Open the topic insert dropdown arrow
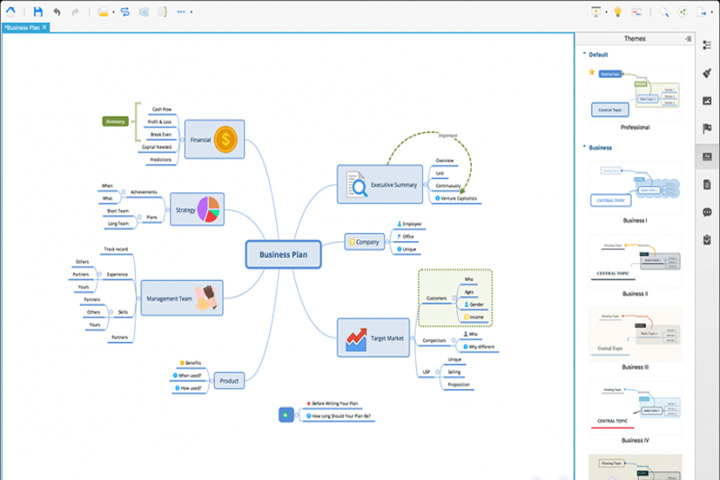The height and width of the screenshot is (480, 720). [x=113, y=12]
